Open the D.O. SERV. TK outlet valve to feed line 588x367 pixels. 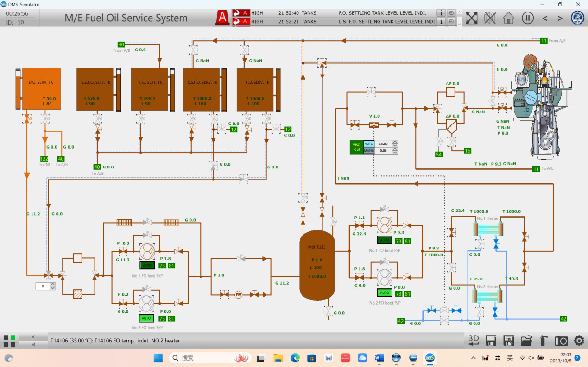27,119
